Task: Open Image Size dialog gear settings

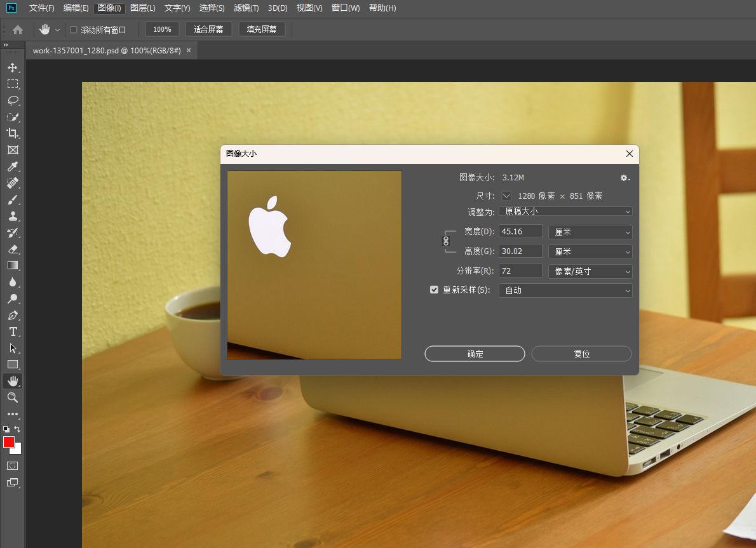Action: pos(625,178)
